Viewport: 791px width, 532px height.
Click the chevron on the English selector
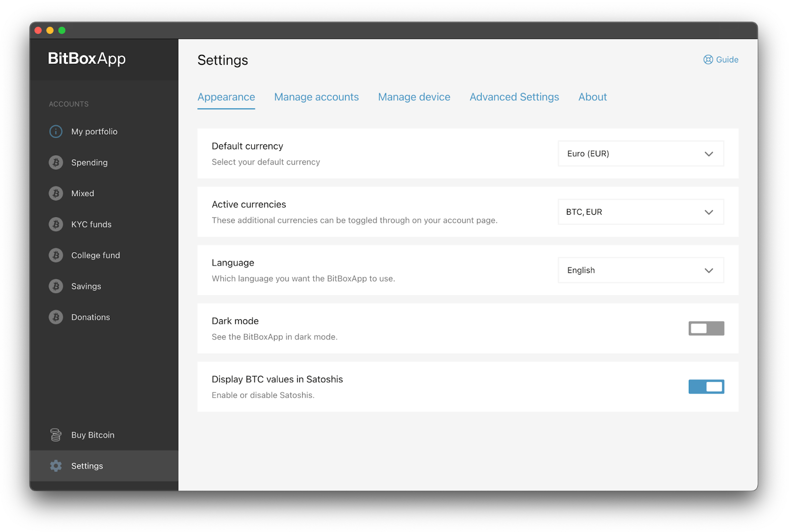pos(709,270)
